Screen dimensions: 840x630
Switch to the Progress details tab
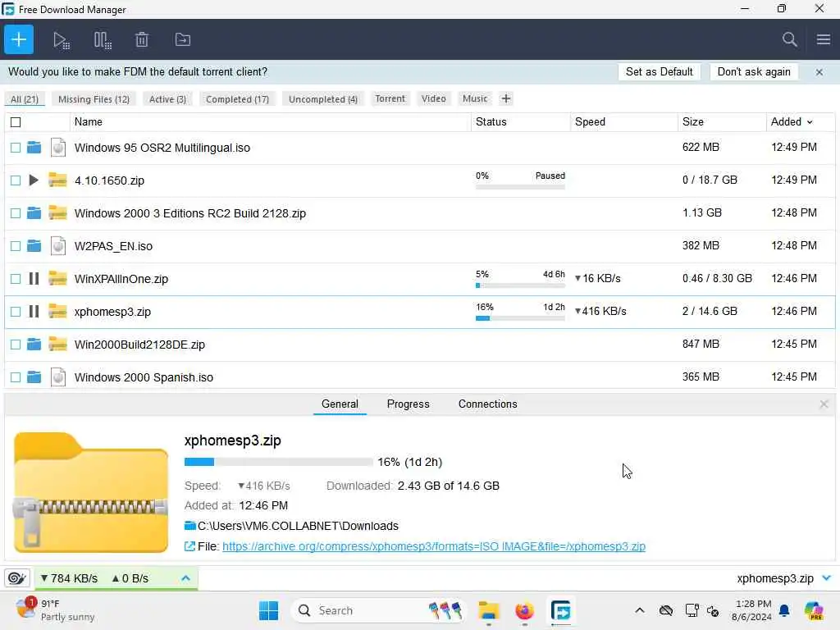click(x=409, y=404)
